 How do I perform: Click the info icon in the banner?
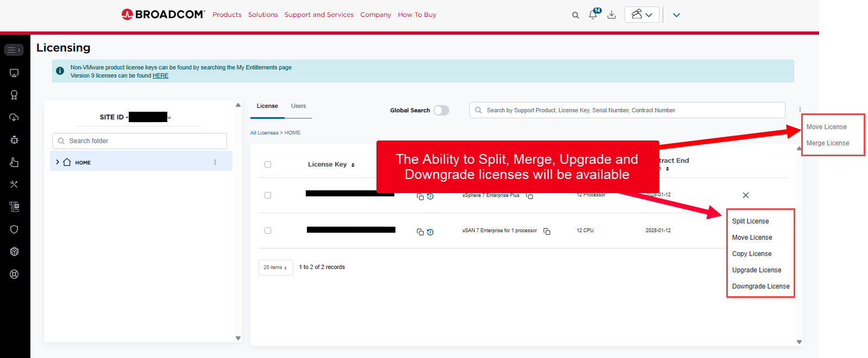pyautogui.click(x=60, y=71)
